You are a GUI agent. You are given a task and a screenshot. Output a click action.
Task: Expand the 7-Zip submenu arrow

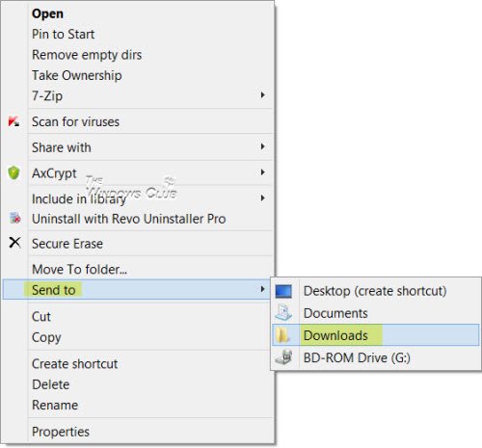pyautogui.click(x=262, y=95)
